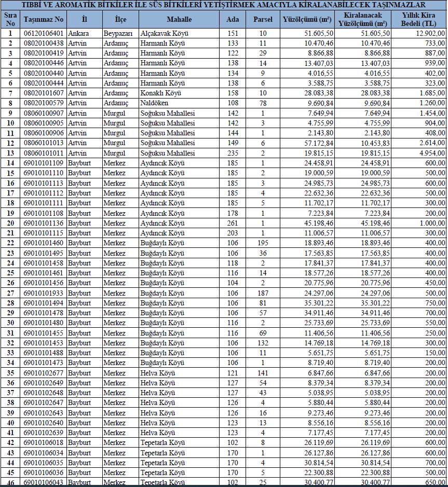
Task: Select the 'Beypazarı' cell
Action: pyautogui.click(x=120, y=33)
